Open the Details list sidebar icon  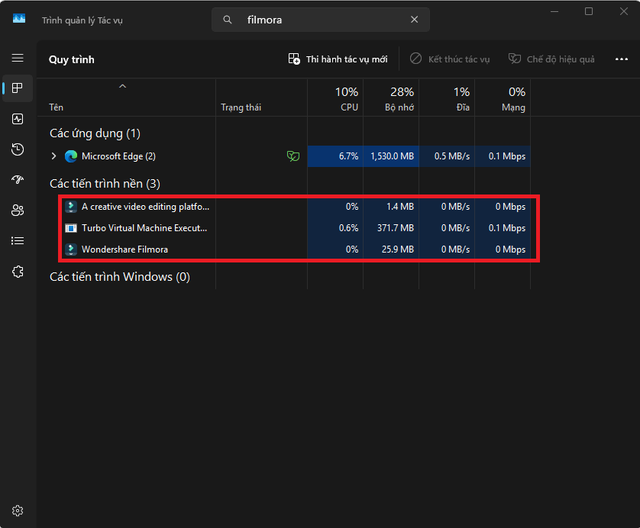click(x=18, y=241)
